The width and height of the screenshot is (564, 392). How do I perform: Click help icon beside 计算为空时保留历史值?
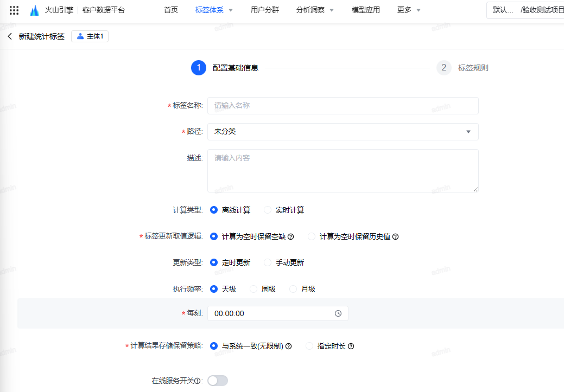coord(395,236)
